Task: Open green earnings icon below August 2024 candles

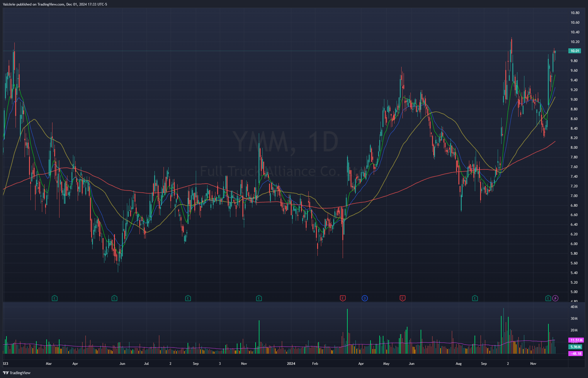Action: (x=475, y=298)
